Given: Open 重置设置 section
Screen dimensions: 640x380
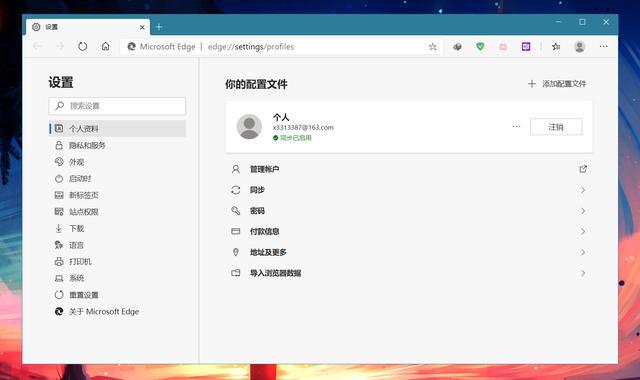Looking at the screenshot, I should click(x=117, y=295).
